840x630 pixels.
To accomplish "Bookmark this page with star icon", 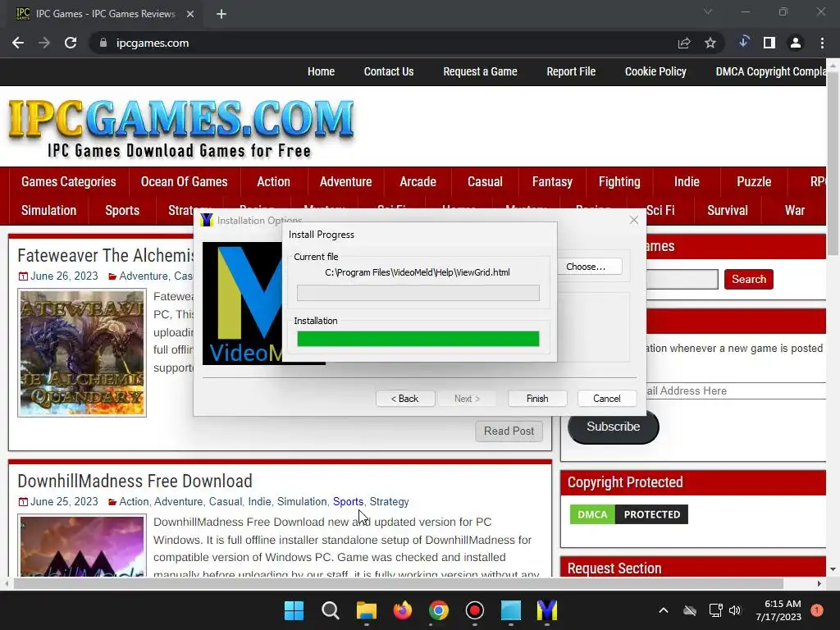I will click(710, 43).
